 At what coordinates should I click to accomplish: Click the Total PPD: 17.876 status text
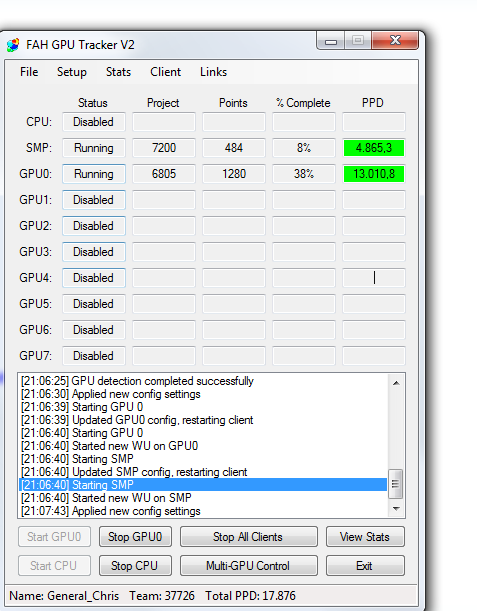coord(250,596)
